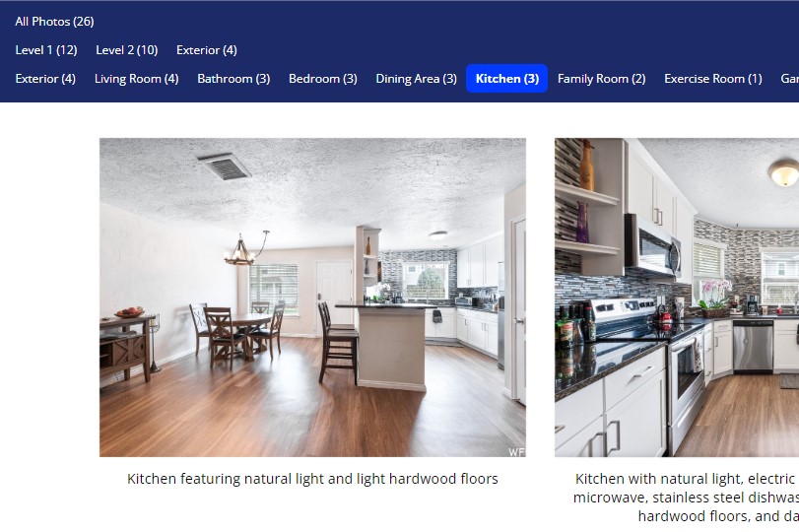Open the Exterior (4) room category in third row

coord(45,79)
